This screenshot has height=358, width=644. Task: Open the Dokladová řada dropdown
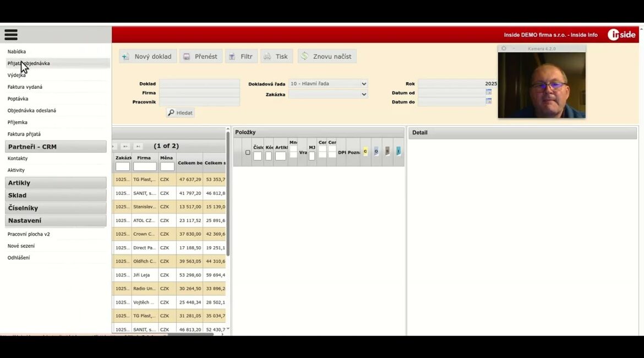point(328,84)
